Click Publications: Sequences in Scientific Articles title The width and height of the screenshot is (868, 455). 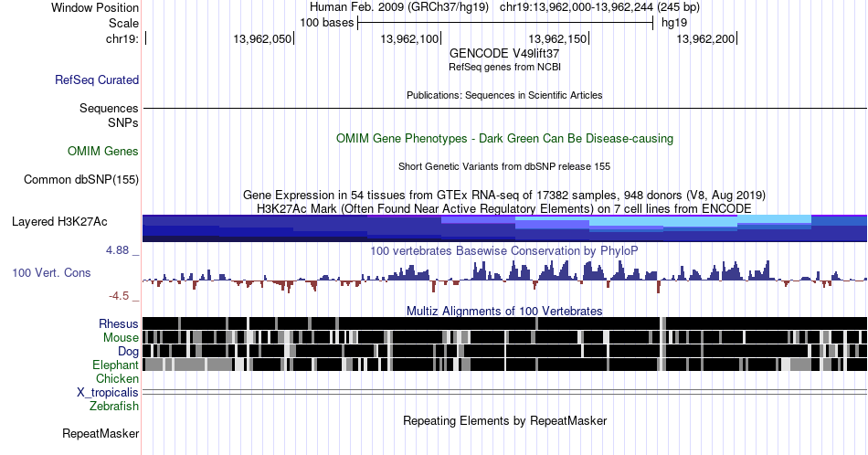[504, 95]
